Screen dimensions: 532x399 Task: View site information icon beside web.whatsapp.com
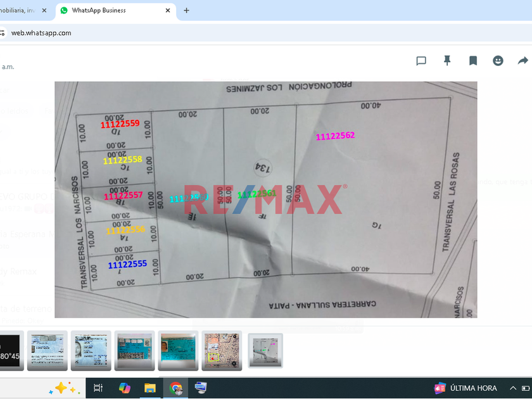point(3,33)
